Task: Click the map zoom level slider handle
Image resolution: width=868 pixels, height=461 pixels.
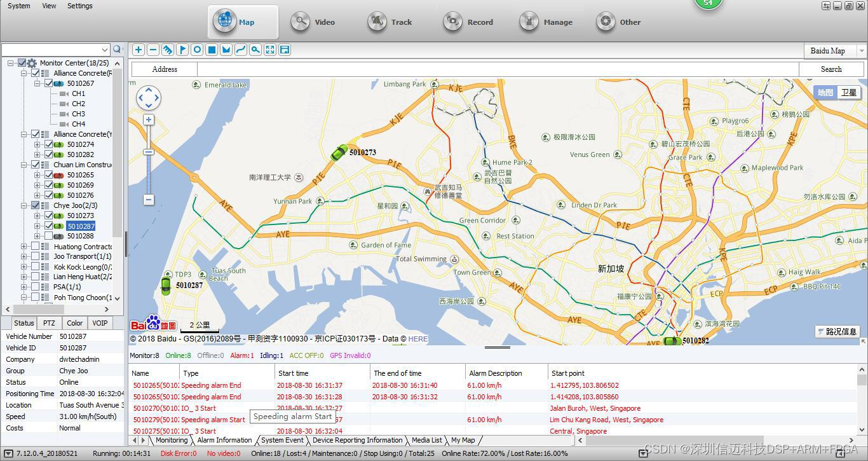Action: (x=149, y=152)
